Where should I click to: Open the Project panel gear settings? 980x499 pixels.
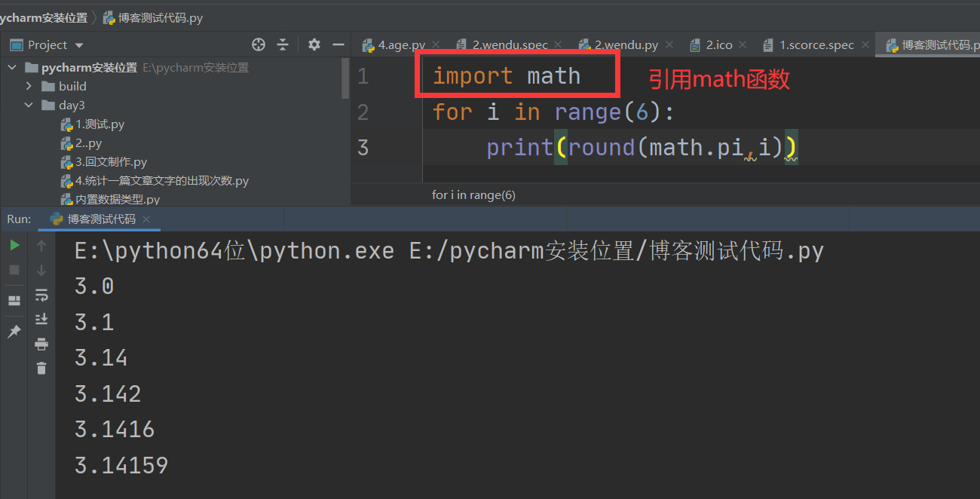[314, 44]
